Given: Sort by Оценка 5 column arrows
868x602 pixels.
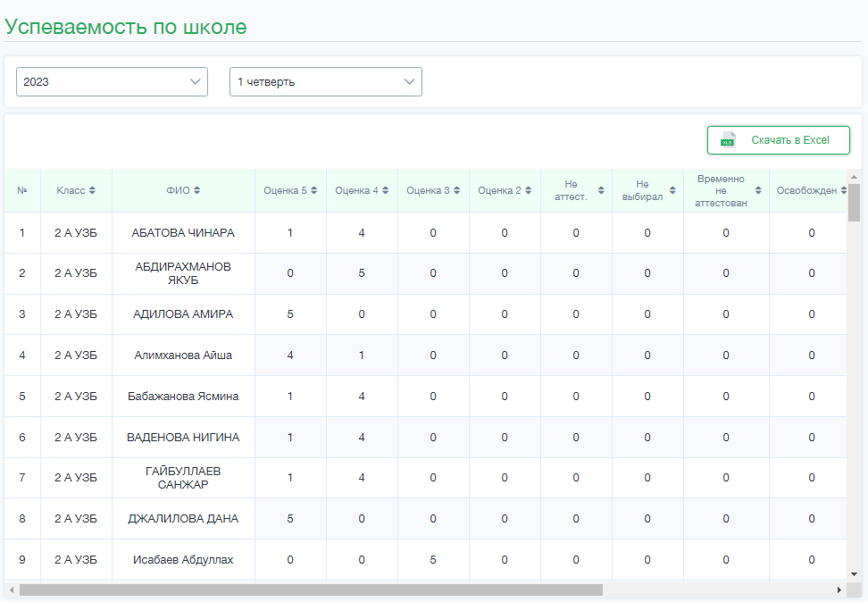Looking at the screenshot, I should (x=313, y=190).
